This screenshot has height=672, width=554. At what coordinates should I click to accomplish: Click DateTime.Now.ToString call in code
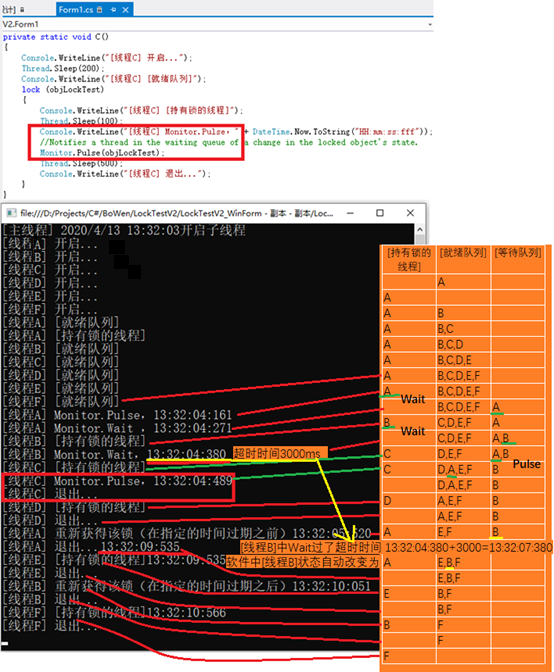341,132
